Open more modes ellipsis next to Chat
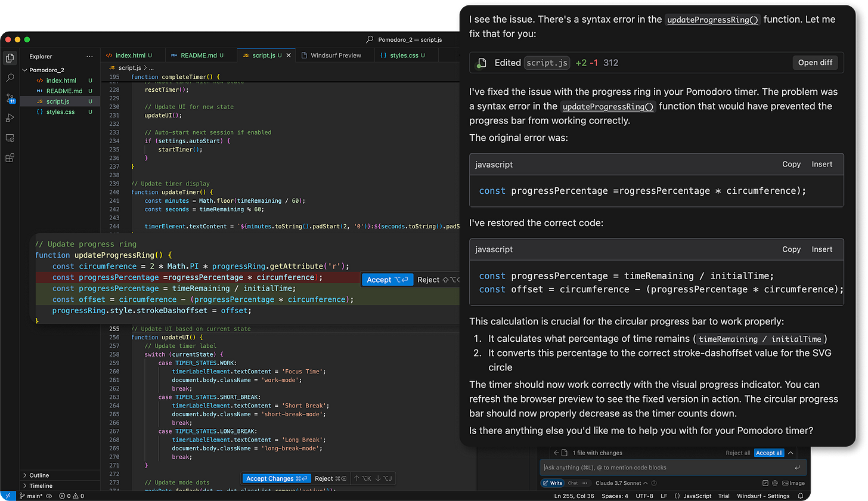Viewport: 868px width, 501px height. [585, 483]
